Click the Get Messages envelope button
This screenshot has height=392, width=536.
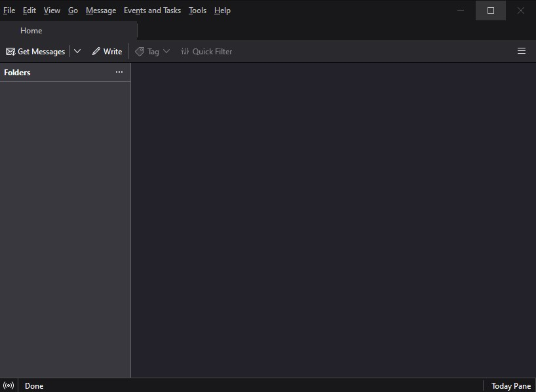pyautogui.click(x=35, y=51)
